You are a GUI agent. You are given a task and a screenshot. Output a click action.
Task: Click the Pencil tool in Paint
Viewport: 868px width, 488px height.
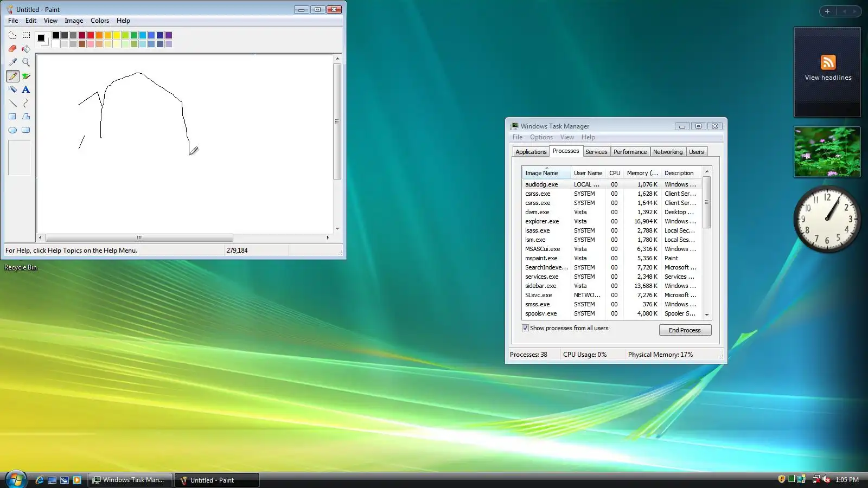tap(12, 76)
